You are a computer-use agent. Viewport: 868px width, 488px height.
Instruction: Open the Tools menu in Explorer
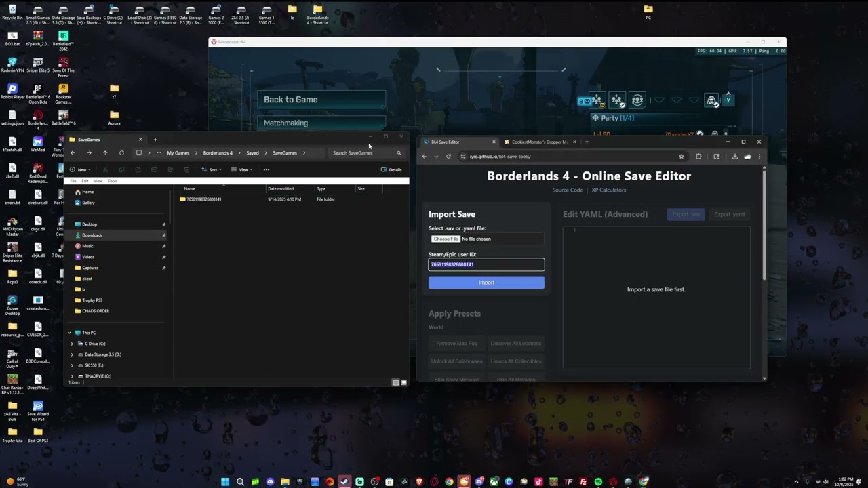click(x=113, y=181)
